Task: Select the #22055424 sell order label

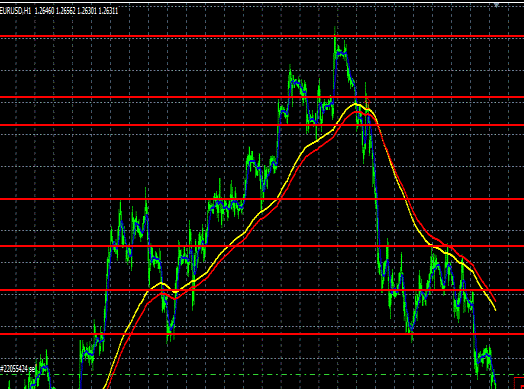Action: pos(17,369)
